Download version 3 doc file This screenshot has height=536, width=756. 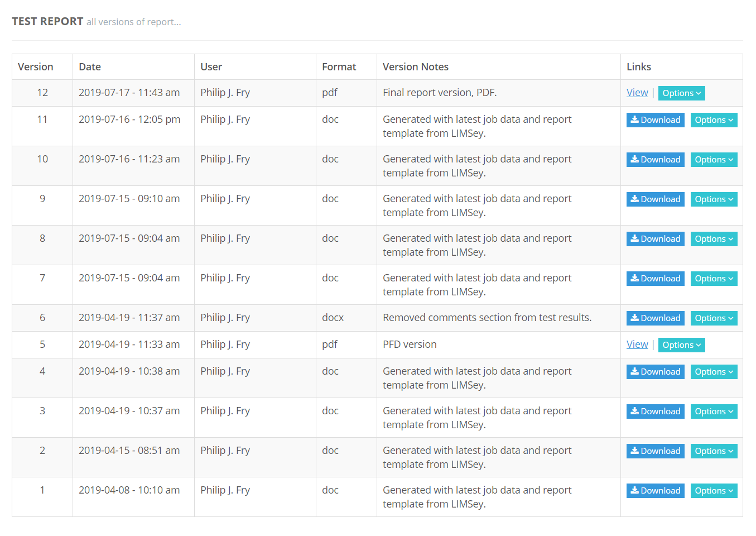(x=655, y=411)
